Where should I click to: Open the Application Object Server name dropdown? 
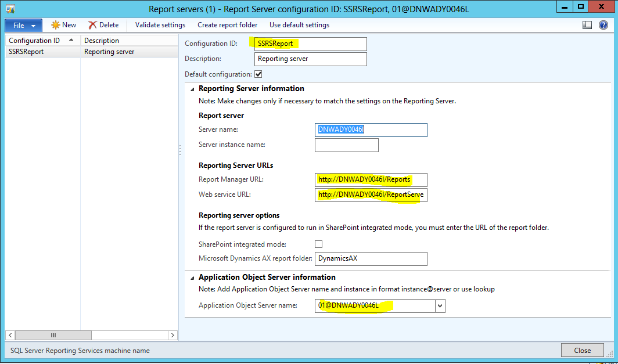click(440, 305)
